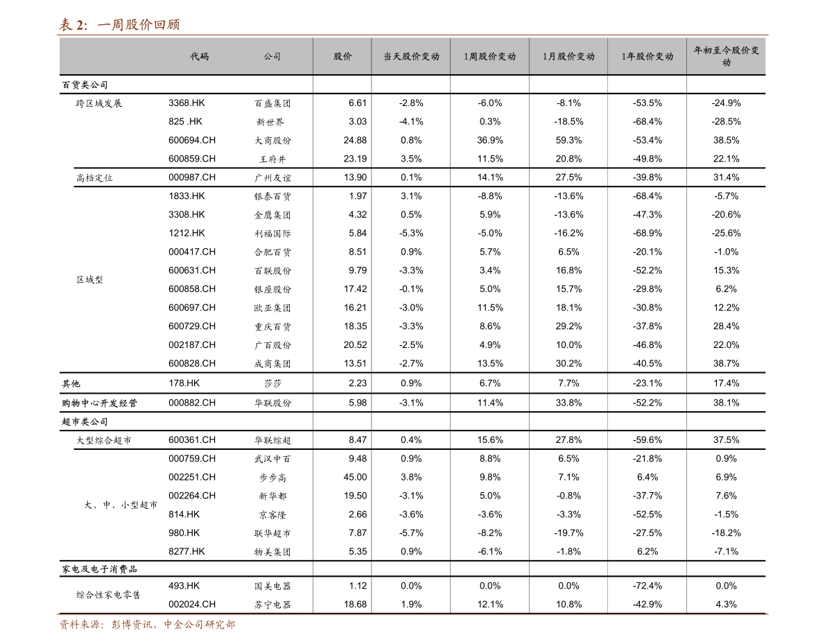Click the 45.00 share price of 步步高
This screenshot has height=644, width=825.
(x=355, y=477)
